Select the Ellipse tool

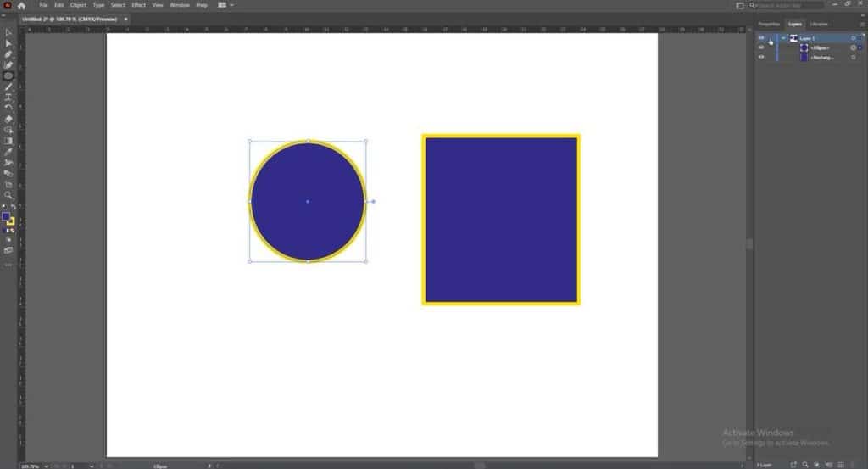8,75
